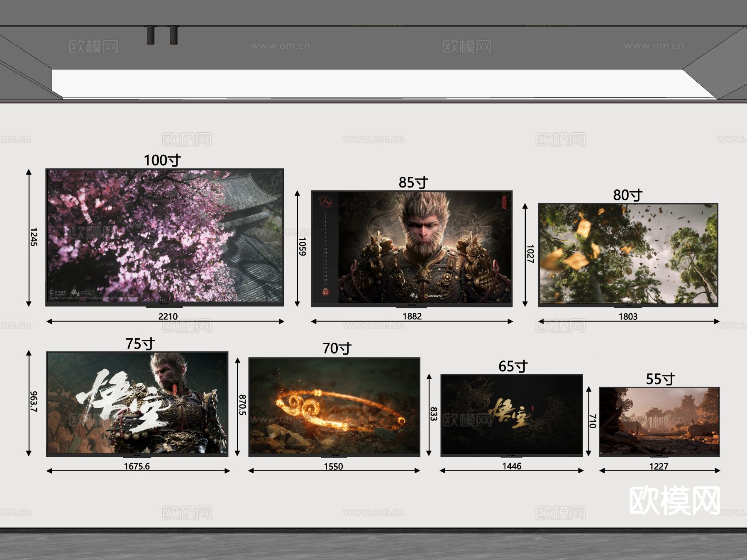This screenshot has width=747, height=560.
Task: Select the '1675.6' width dimension text
Action: [x=137, y=466]
